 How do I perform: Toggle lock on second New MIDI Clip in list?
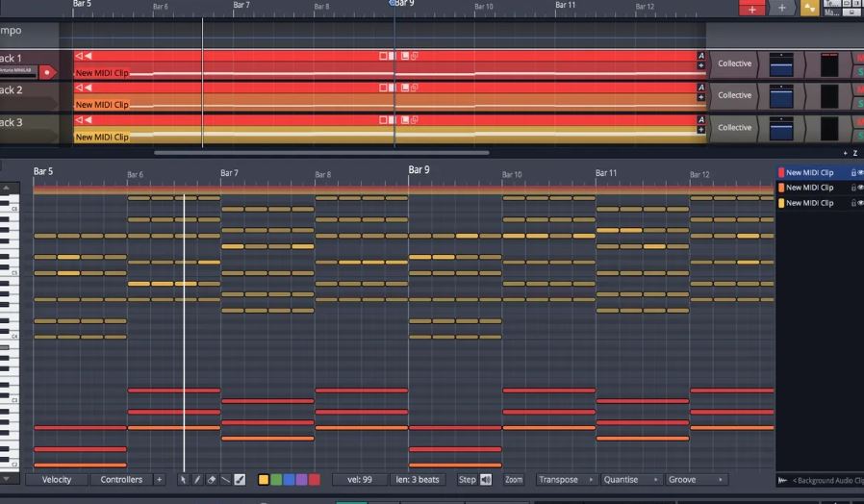(x=853, y=188)
